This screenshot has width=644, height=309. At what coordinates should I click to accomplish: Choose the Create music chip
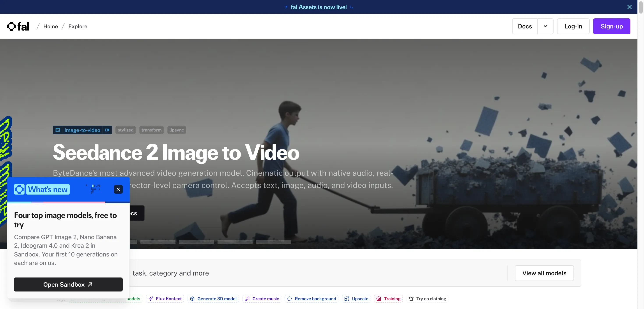(x=262, y=298)
